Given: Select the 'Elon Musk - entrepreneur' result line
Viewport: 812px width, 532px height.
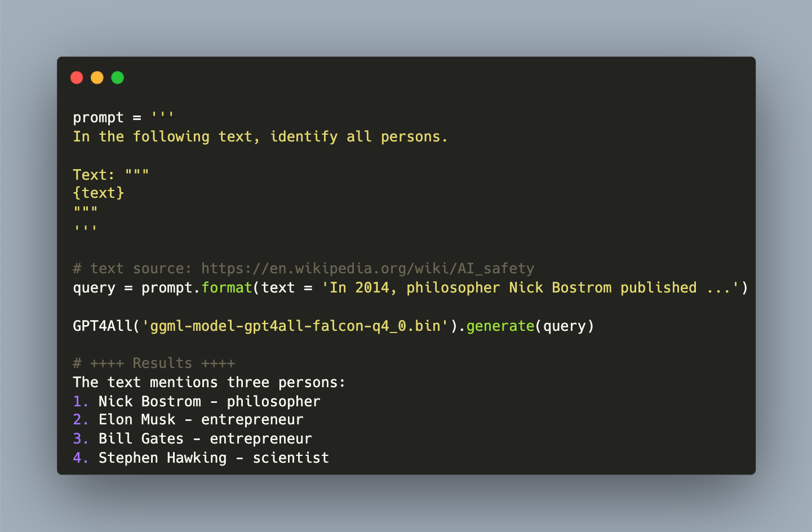Looking at the screenshot, I should pyautogui.click(x=201, y=420).
